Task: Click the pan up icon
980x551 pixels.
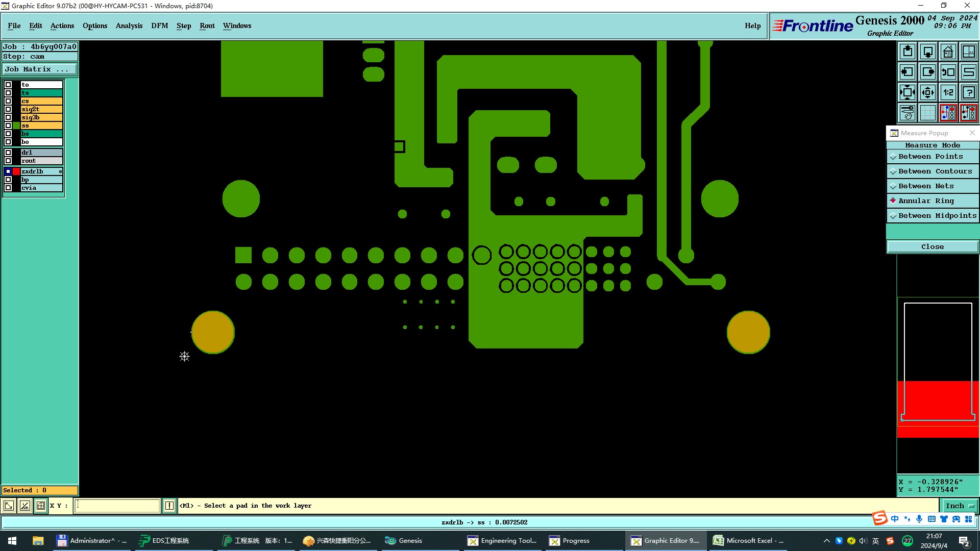Action: [908, 52]
